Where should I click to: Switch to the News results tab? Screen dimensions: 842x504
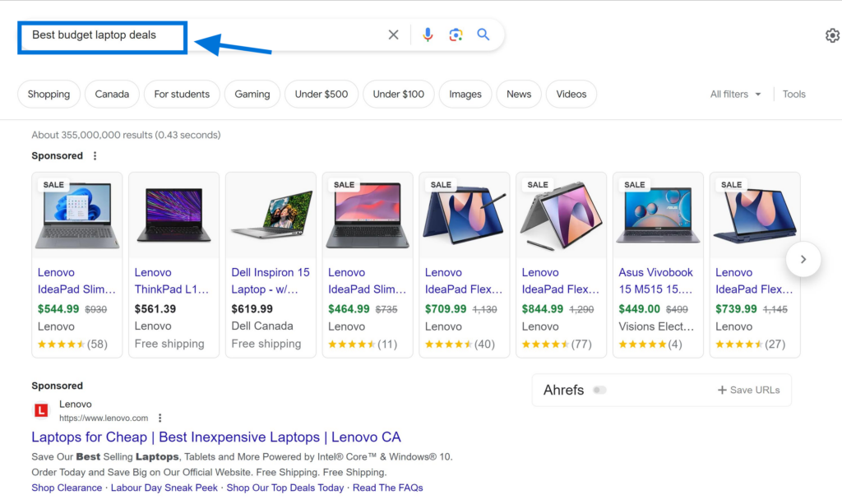[518, 94]
